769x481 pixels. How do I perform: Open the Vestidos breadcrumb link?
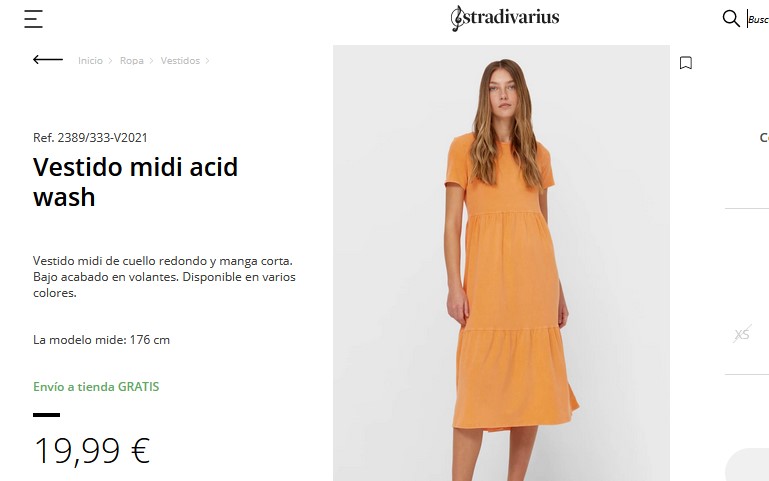click(180, 61)
